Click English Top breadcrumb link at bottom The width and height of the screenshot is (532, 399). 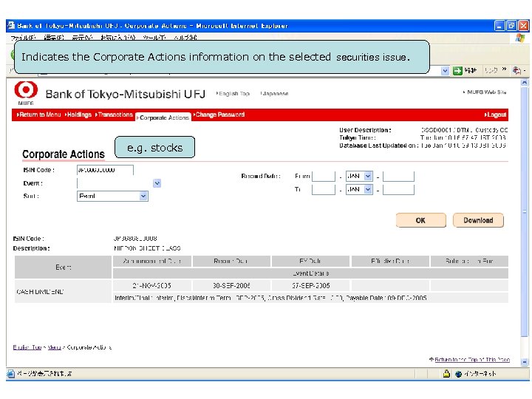coord(27,347)
